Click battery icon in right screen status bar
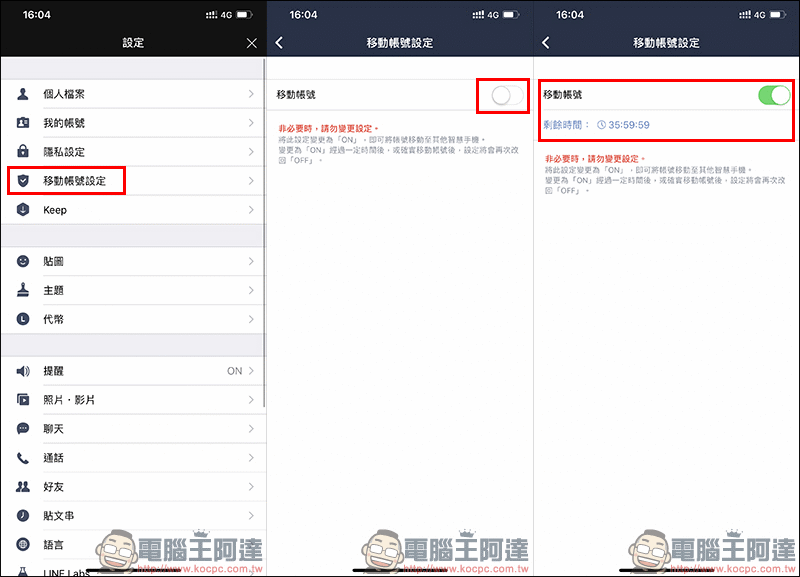This screenshot has width=800, height=577. [778, 15]
